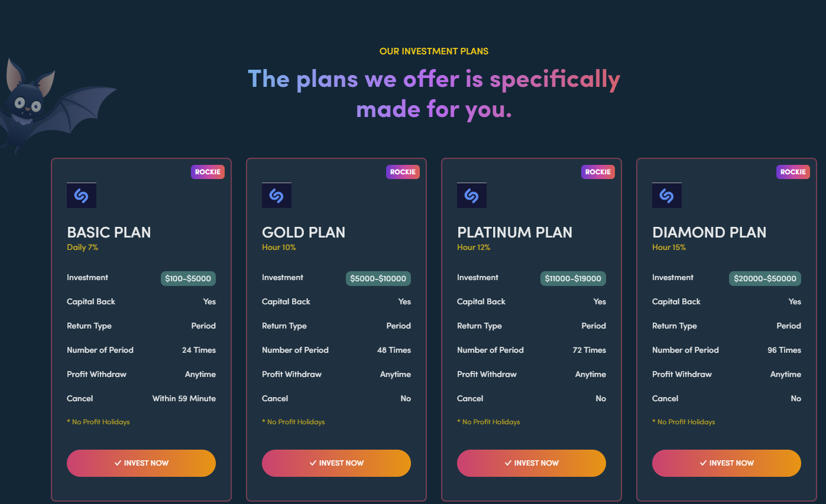The width and height of the screenshot is (826, 504).
Task: Open the Diamond Plan logo icon
Action: coord(667,195)
